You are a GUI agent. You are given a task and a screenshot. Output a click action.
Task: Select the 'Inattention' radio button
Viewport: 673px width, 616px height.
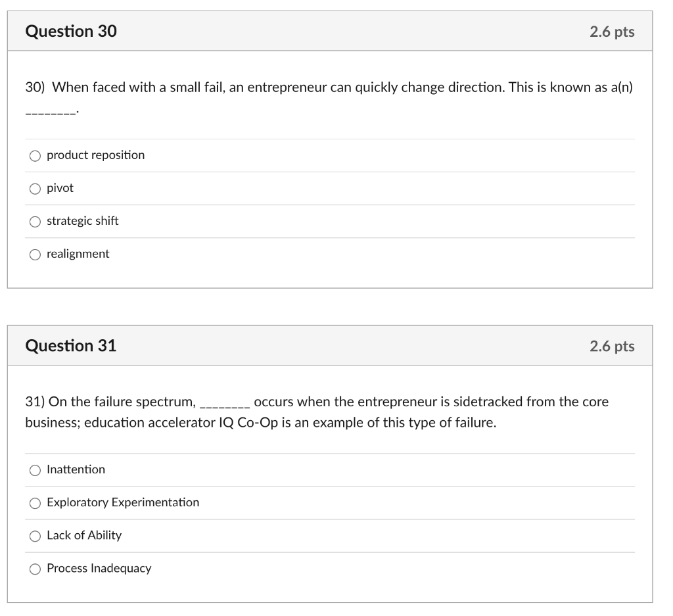pyautogui.click(x=35, y=470)
